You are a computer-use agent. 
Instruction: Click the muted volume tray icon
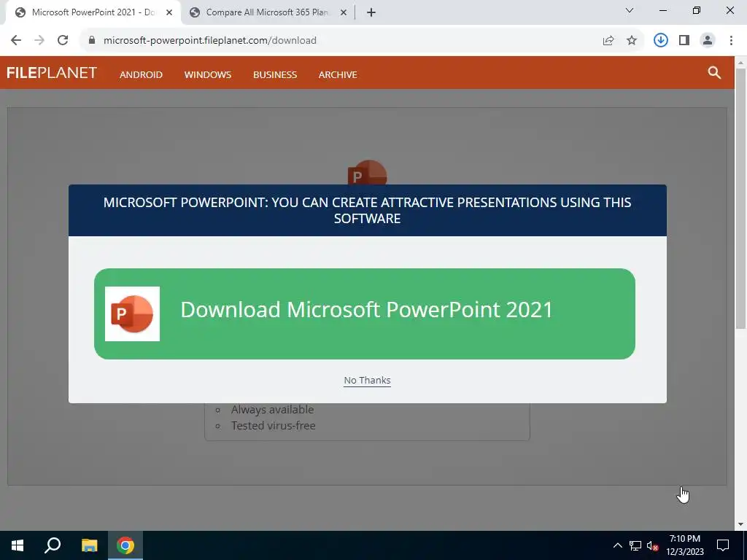(653, 546)
